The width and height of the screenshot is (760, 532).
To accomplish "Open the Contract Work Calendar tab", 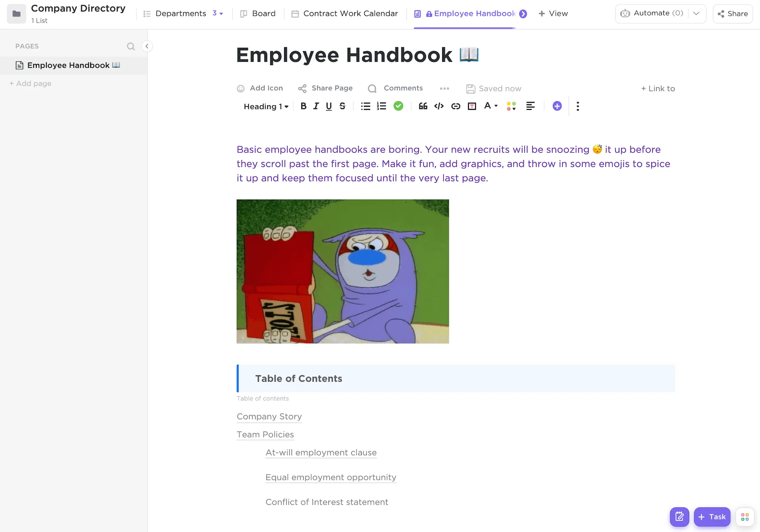I will pyautogui.click(x=345, y=13).
